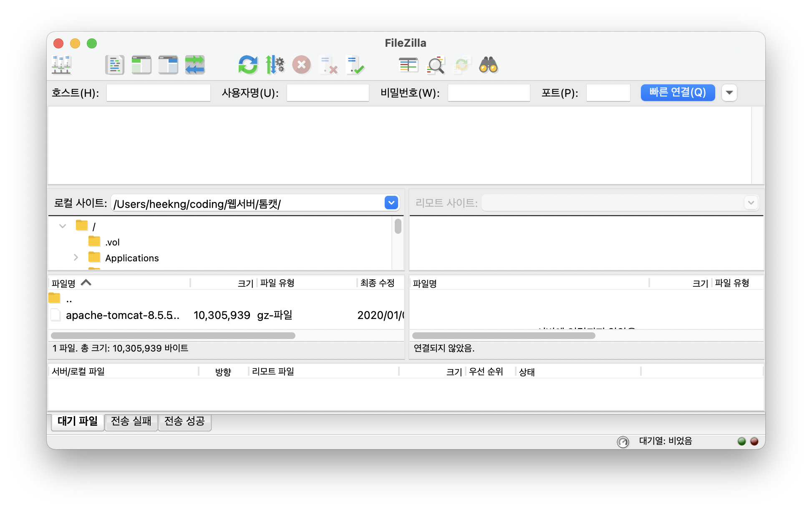Click the 대기열: 비었음 queue status
Screen dimensions: 812x511
coord(666,441)
